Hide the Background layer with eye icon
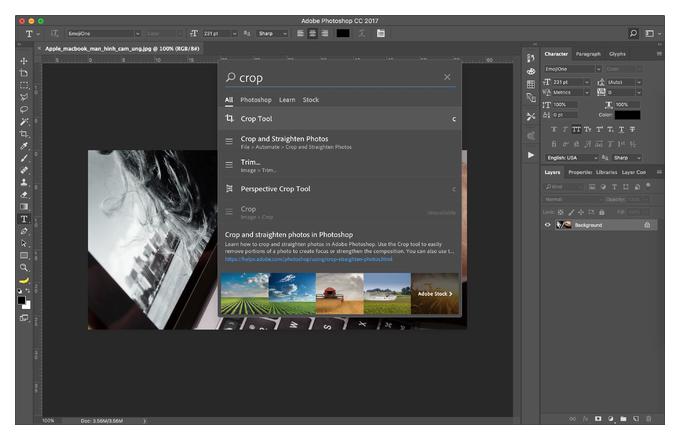This screenshot has width=680, height=440. point(547,225)
